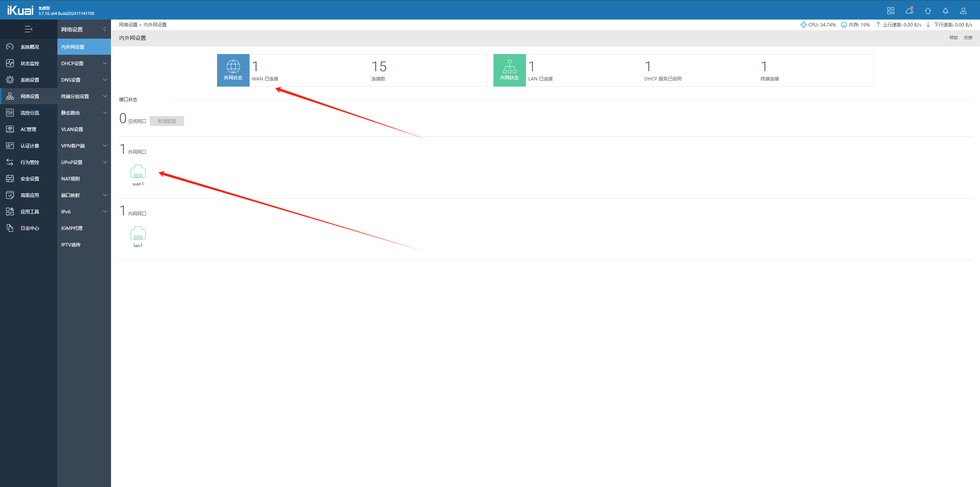Open the apps grid icon
The width and height of the screenshot is (980, 487).
(891, 11)
